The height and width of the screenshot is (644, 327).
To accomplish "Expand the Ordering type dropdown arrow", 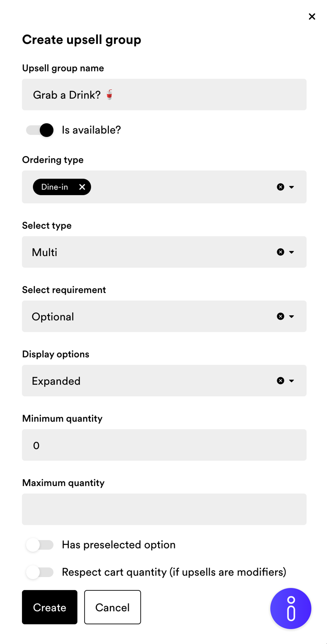I will pos(291,187).
